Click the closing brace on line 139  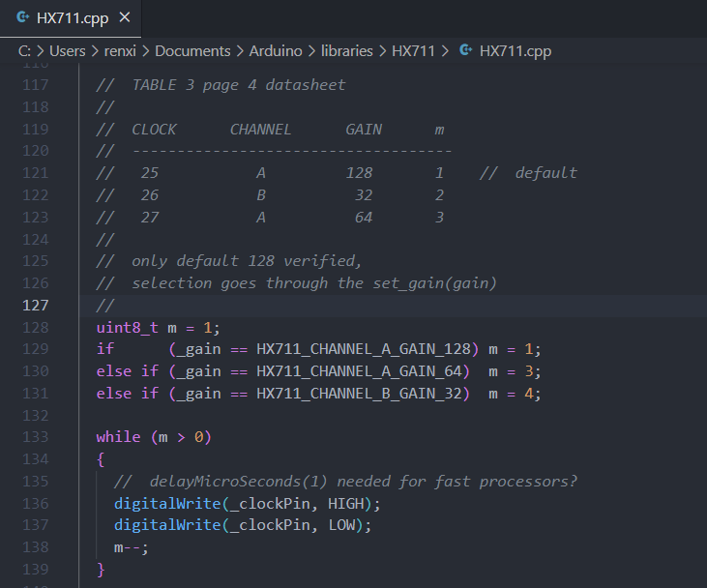tap(101, 570)
